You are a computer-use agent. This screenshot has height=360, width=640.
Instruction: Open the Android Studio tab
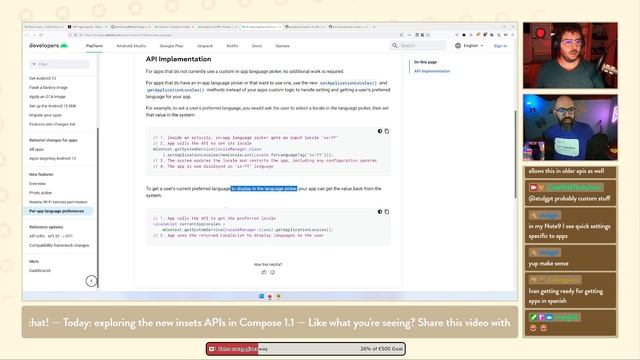pyautogui.click(x=131, y=46)
